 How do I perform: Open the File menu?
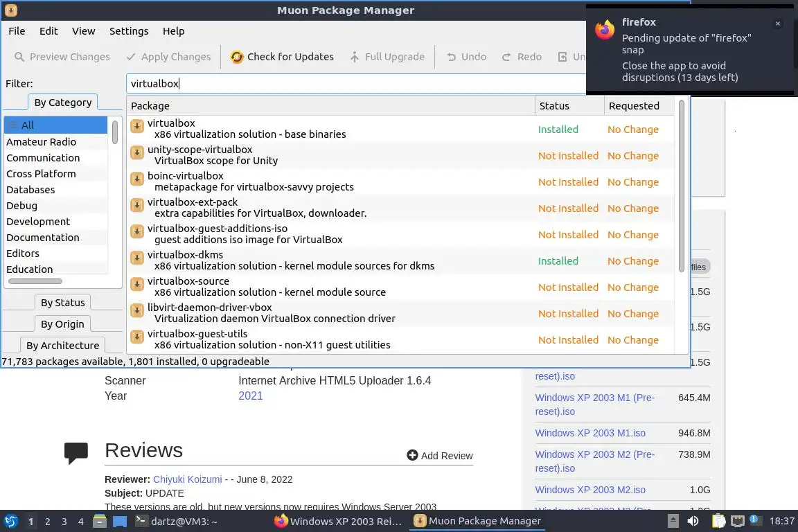click(x=17, y=31)
